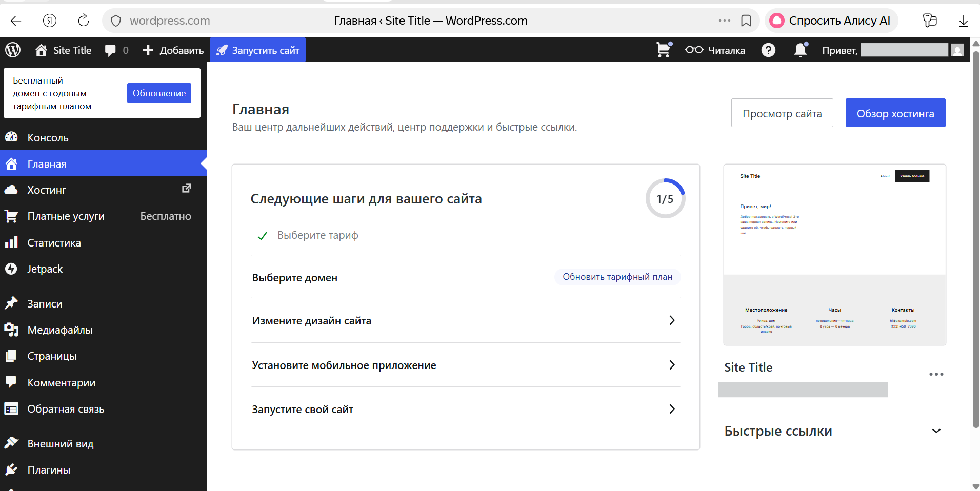Open the notifications bell icon
The width and height of the screenshot is (980, 491).
(x=800, y=50)
